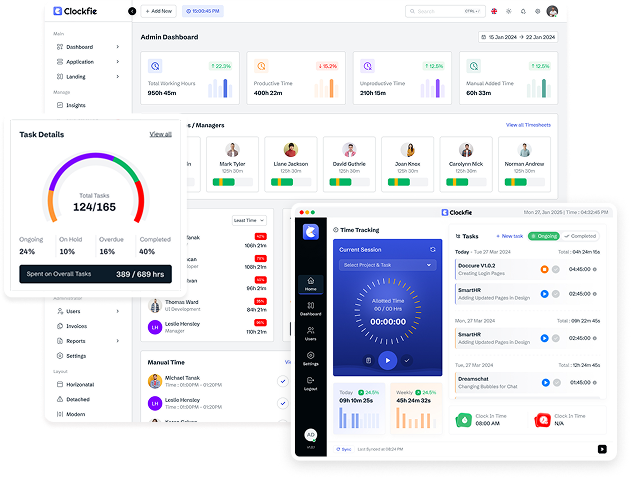Check the approval mark for Michael Tanak
631x479 pixels.
click(x=283, y=381)
